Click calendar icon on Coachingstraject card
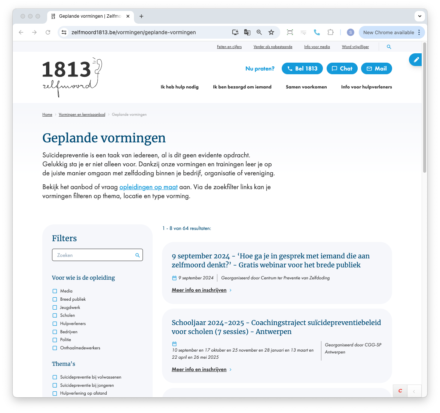This screenshot has height=413, width=440. tap(174, 344)
